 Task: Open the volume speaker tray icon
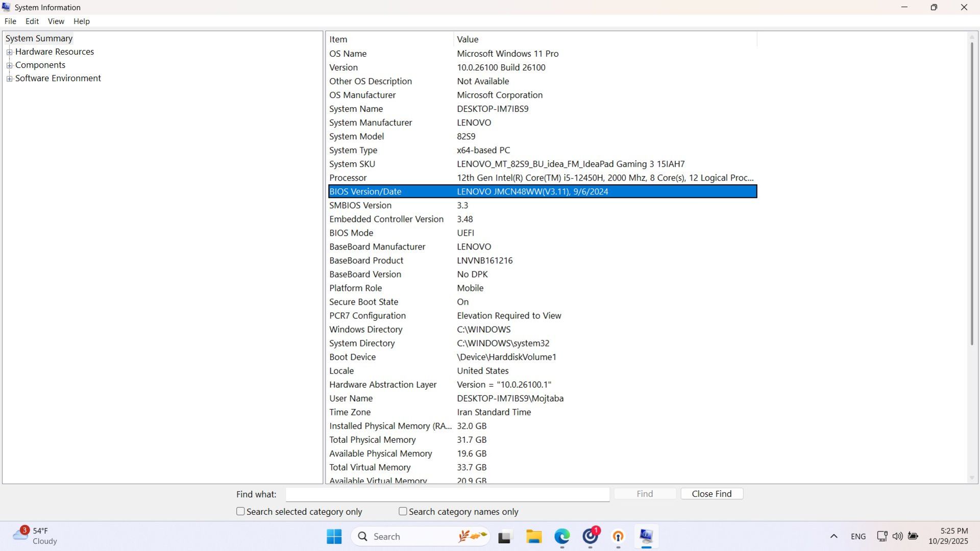(897, 536)
